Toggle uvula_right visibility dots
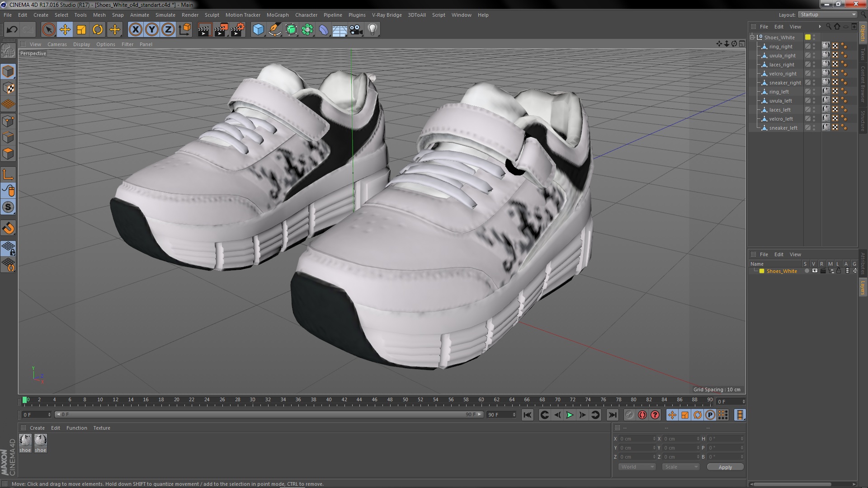This screenshot has width=868, height=488. [x=814, y=56]
